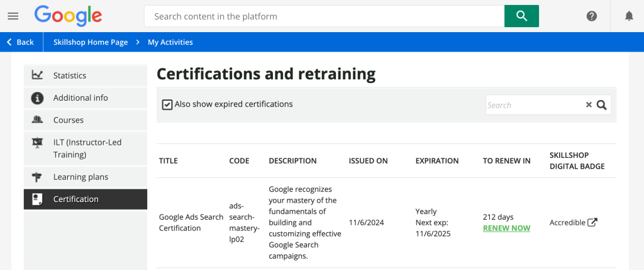Select the 212 days text
The image size is (644, 270).
[x=498, y=217]
